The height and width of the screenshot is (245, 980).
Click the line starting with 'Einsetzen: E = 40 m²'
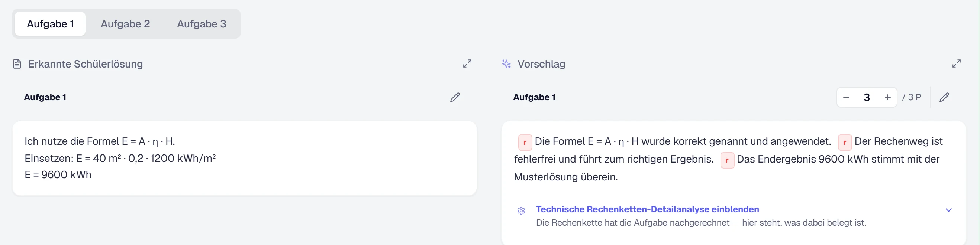(120, 158)
